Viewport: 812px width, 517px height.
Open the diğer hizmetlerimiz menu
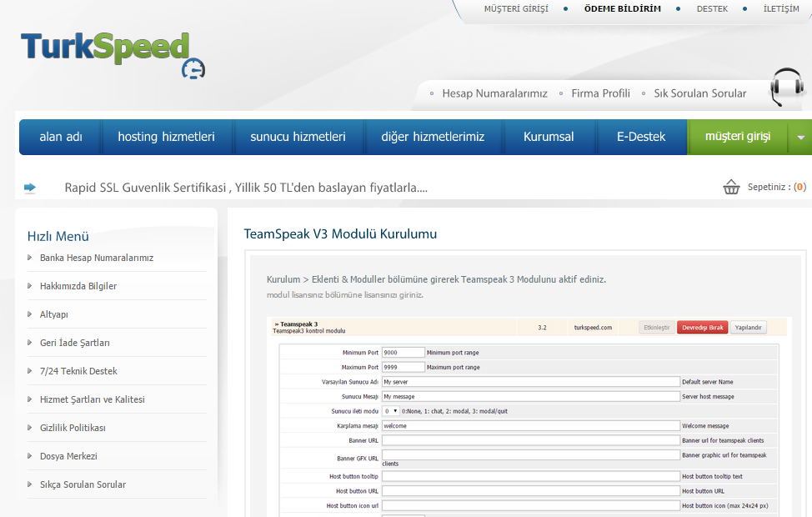433,137
